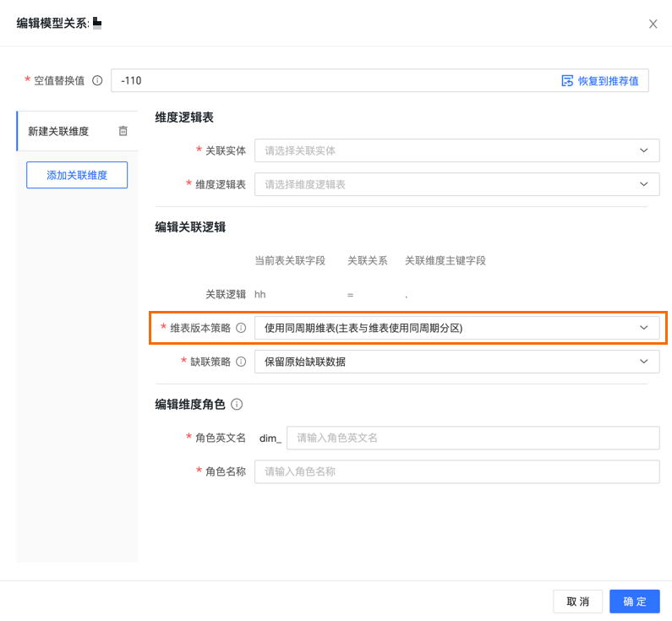Image resolution: width=672 pixels, height=621 pixels.
Task: Click the 添加关联维度 button
Action: [x=77, y=175]
